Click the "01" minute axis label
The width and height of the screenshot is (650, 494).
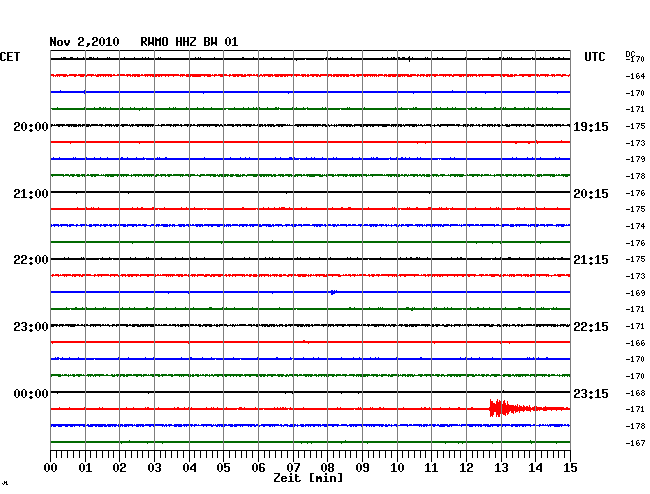tap(85, 468)
